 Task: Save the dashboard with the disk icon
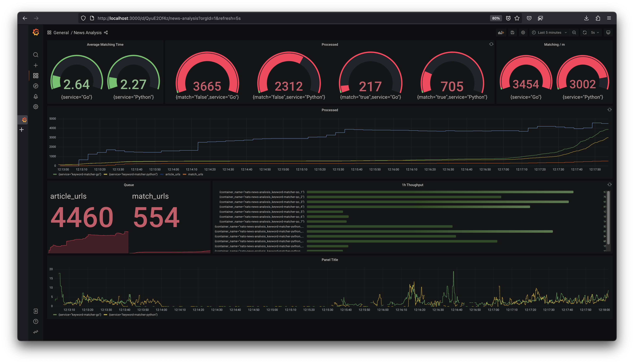click(512, 32)
